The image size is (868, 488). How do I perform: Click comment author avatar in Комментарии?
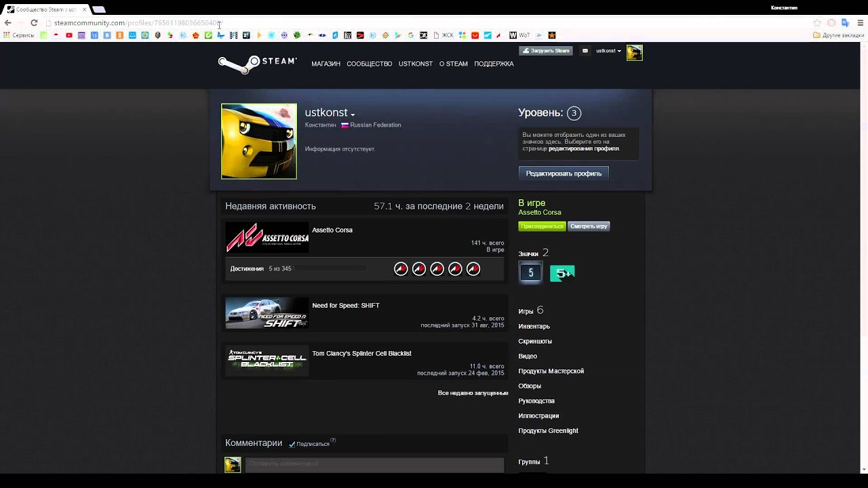point(233,464)
